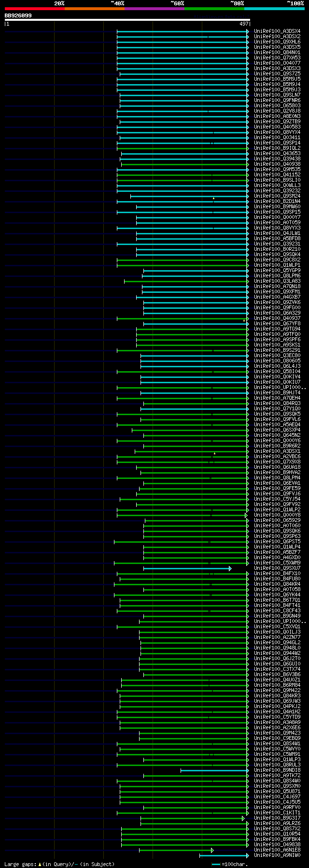The image size is (309, 868).
Task: Click the green alignment arrowhead for A6N1E8
Action: [212, 850]
